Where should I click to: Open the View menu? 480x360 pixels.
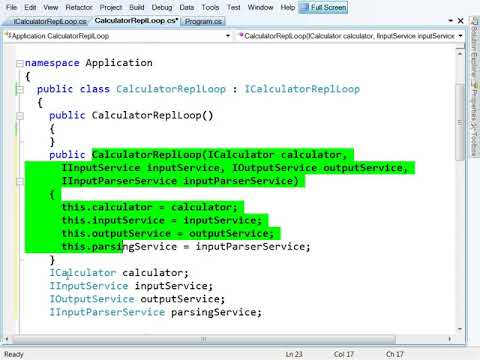51,7
